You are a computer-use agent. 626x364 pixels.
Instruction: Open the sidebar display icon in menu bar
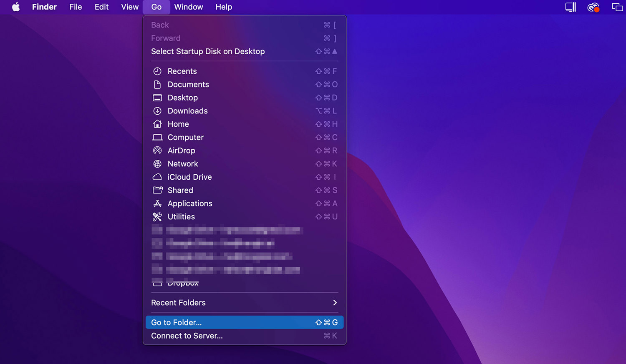(570, 7)
